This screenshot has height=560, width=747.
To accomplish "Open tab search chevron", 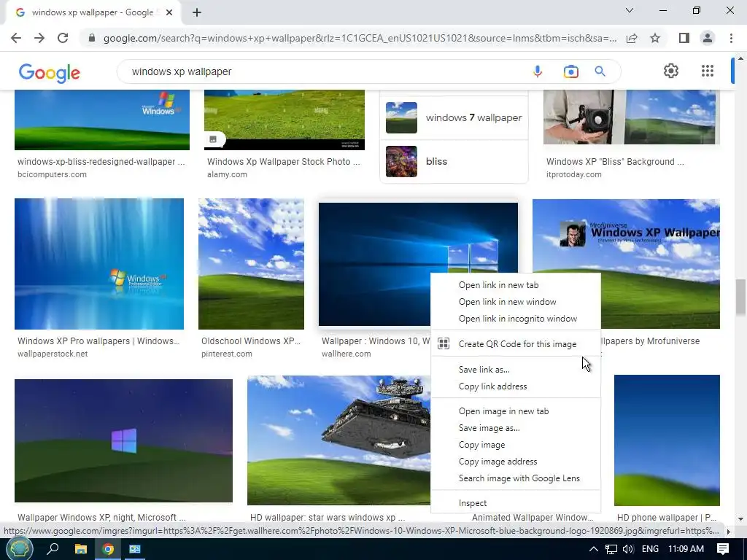I will 630,10.
